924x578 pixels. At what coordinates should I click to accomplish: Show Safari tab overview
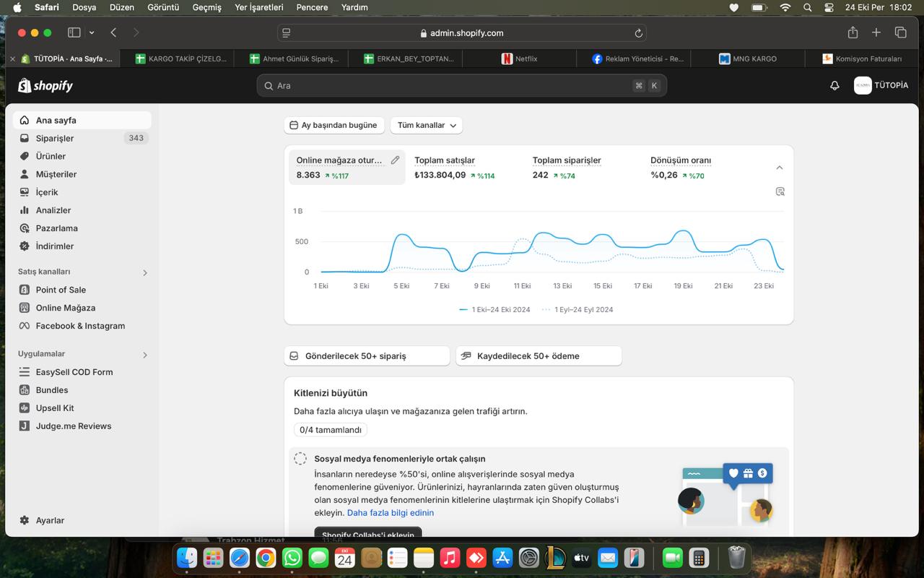900,33
